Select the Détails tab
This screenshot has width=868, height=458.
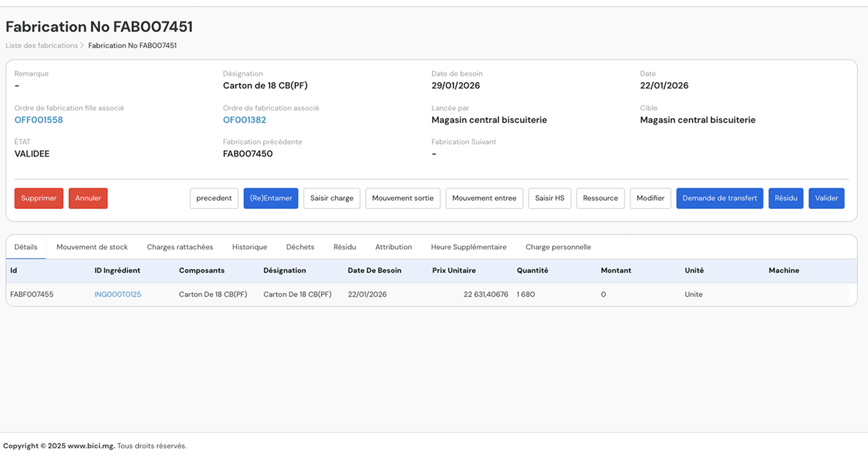(x=26, y=247)
